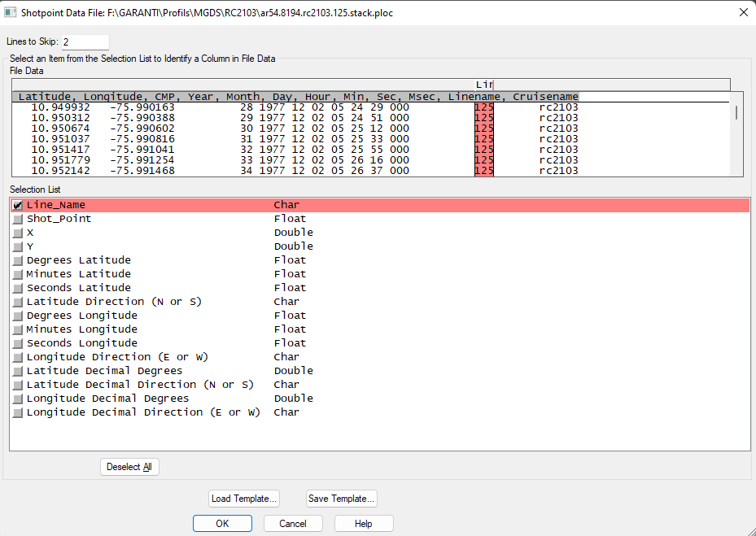Click the Deselect All button
Viewport: 756px width, 536px height.
coord(129,467)
